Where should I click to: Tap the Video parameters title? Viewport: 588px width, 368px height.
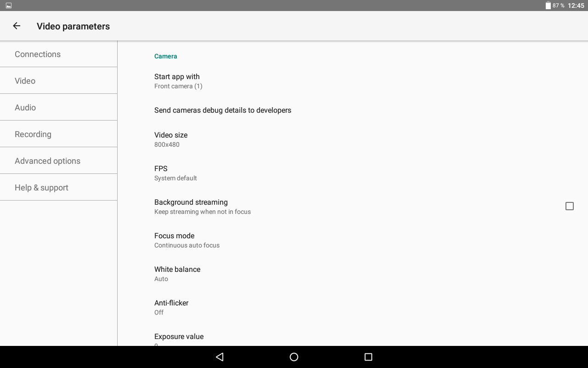[x=73, y=26]
